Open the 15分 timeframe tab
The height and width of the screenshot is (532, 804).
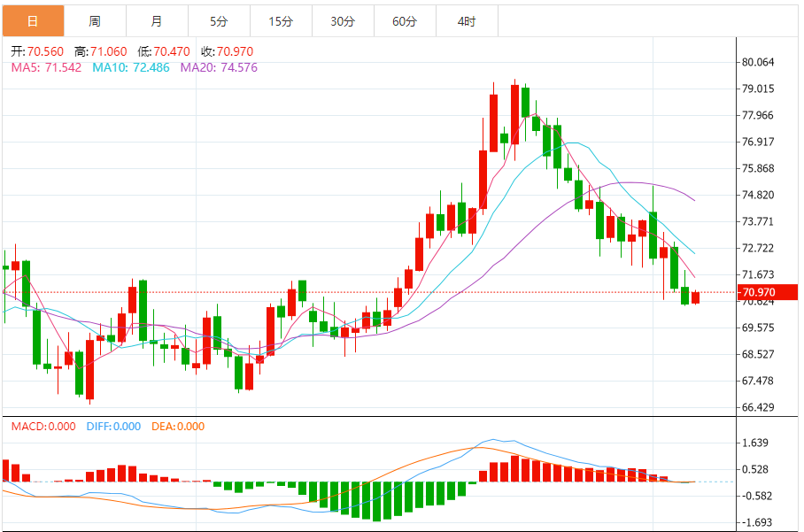pyautogui.click(x=281, y=21)
